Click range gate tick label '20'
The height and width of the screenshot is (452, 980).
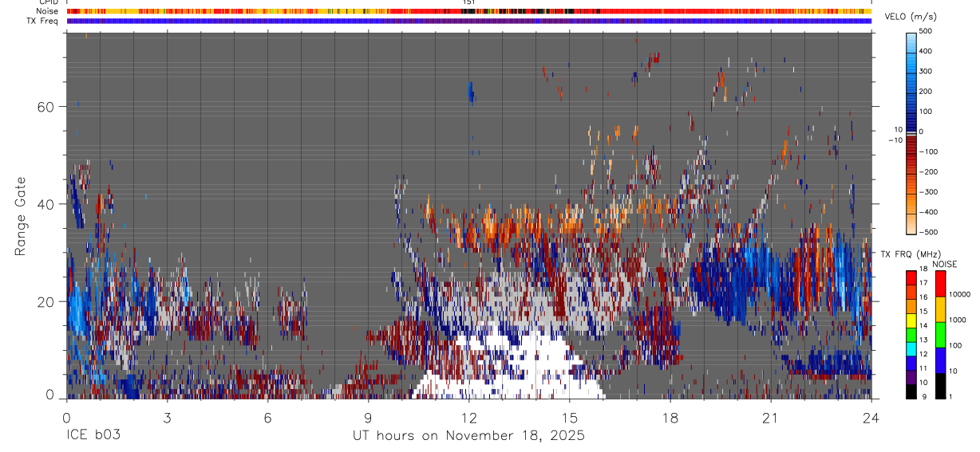[x=45, y=301]
